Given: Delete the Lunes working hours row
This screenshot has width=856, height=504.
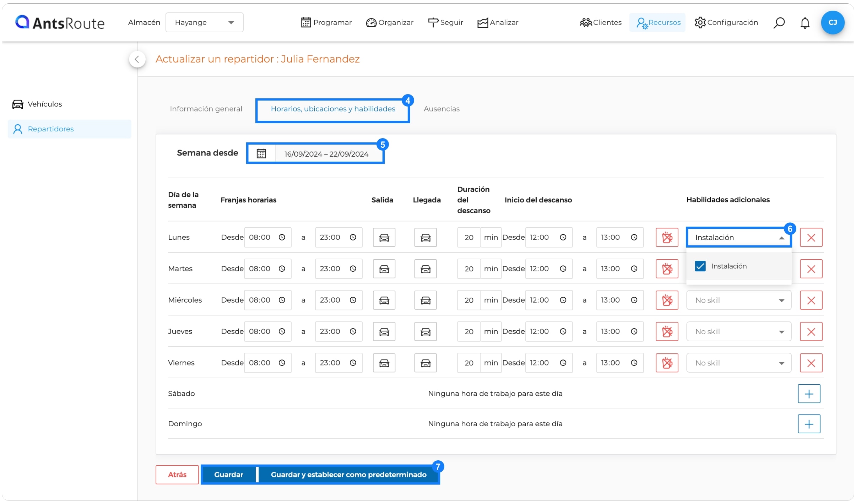Looking at the screenshot, I should click(811, 237).
